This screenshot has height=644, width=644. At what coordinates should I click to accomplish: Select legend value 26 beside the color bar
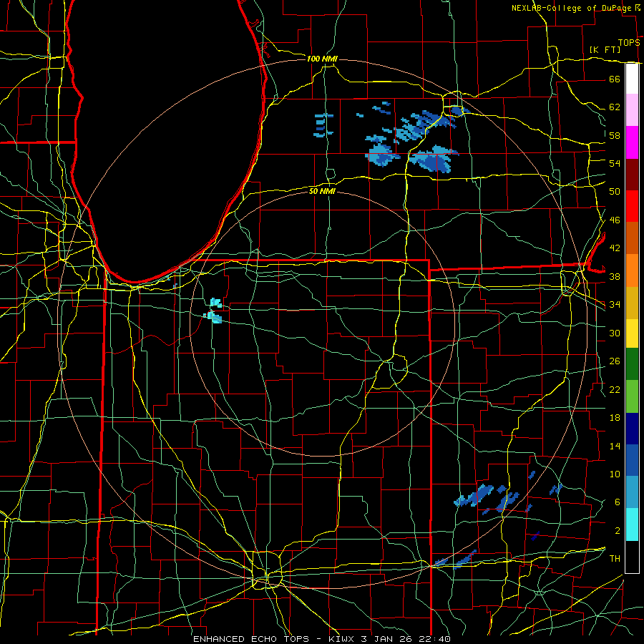click(615, 361)
